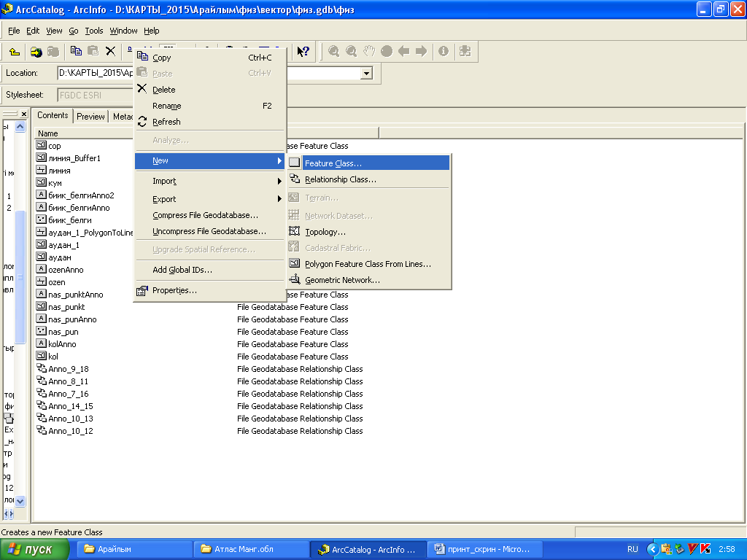Choose Uncompress File Geodatabase
The width and height of the screenshot is (747, 560).
[209, 231]
